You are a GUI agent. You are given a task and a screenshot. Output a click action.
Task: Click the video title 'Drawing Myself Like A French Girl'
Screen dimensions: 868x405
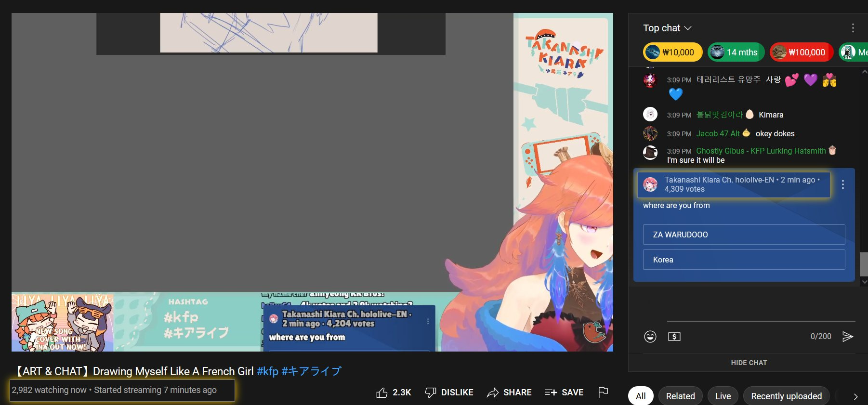pyautogui.click(x=173, y=371)
